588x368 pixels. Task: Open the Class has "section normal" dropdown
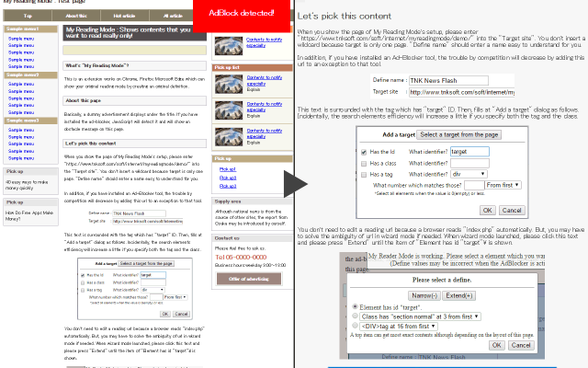coord(420,316)
